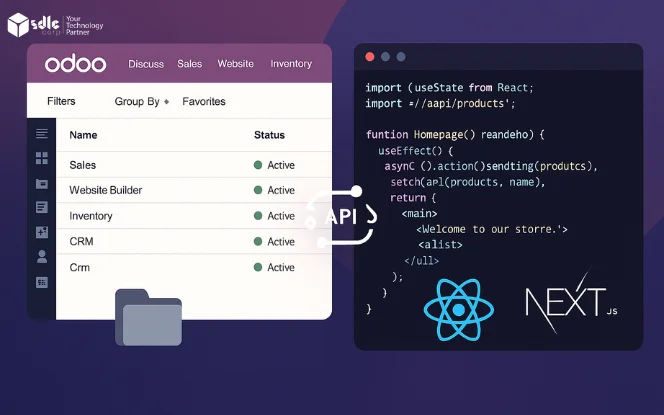This screenshot has width=664, height=415.
Task: Click the Odoo logo
Action: [75, 64]
